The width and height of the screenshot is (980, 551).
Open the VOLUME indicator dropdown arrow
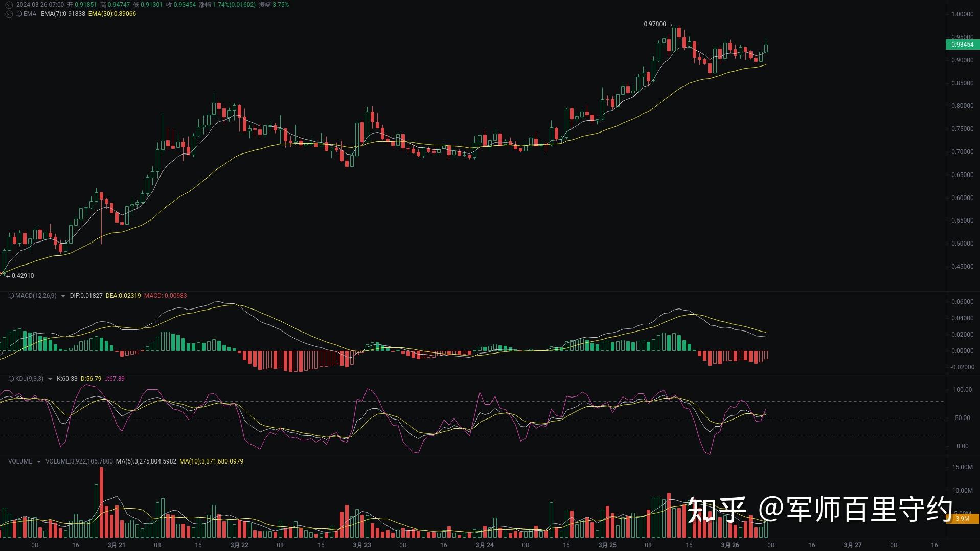pos(38,462)
